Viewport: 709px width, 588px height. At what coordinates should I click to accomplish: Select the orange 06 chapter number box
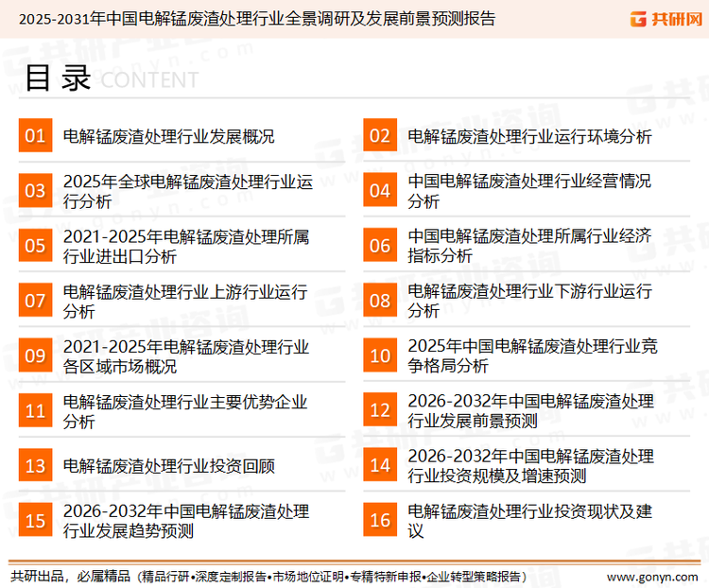click(x=380, y=245)
